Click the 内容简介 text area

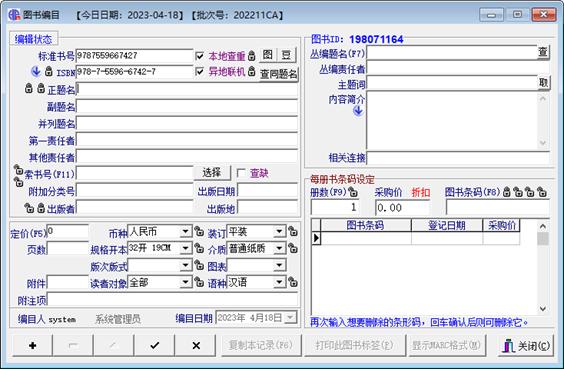[x=452, y=120]
